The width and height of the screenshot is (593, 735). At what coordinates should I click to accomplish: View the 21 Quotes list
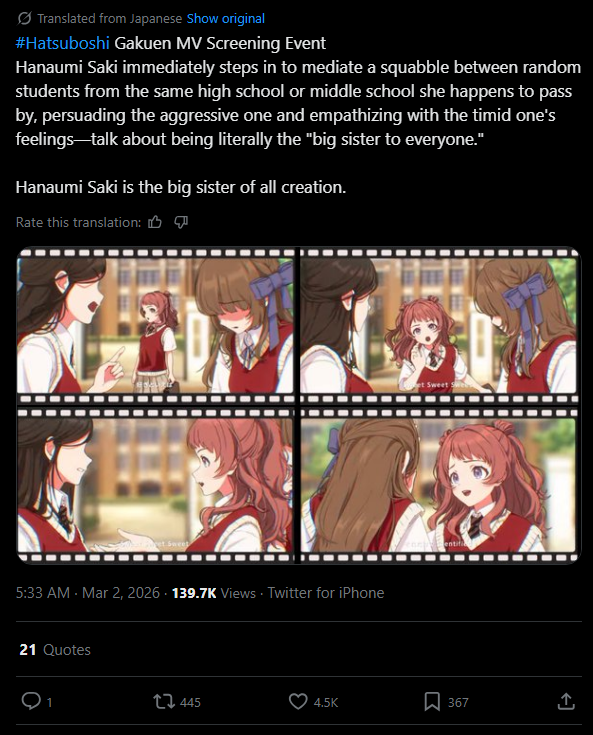click(x=55, y=649)
